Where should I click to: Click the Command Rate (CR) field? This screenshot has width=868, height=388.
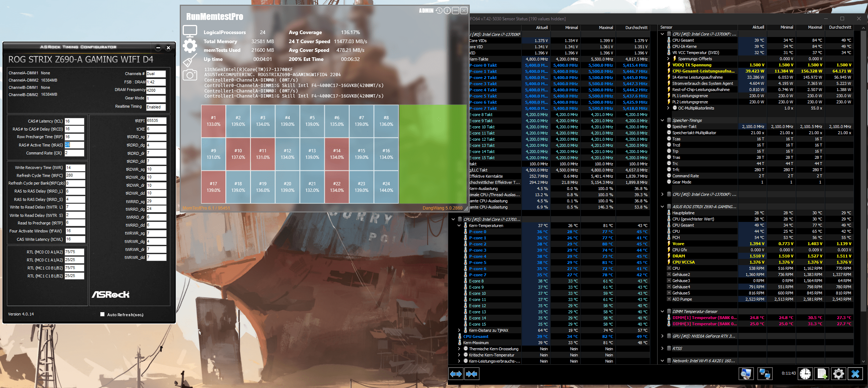(74, 153)
